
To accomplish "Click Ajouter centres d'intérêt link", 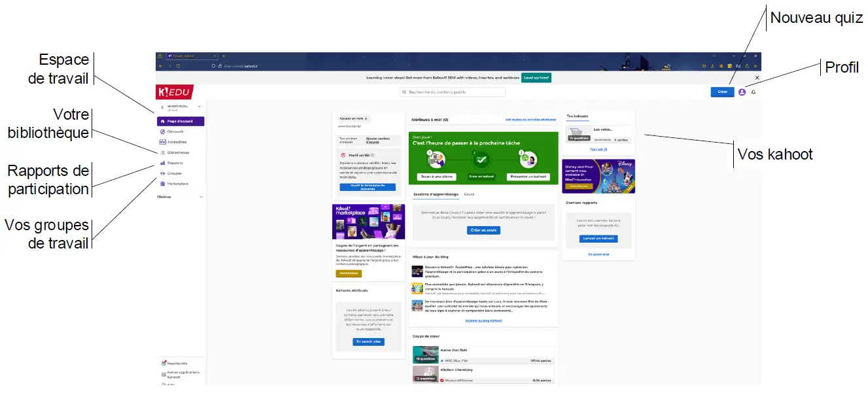I will pos(377,140).
